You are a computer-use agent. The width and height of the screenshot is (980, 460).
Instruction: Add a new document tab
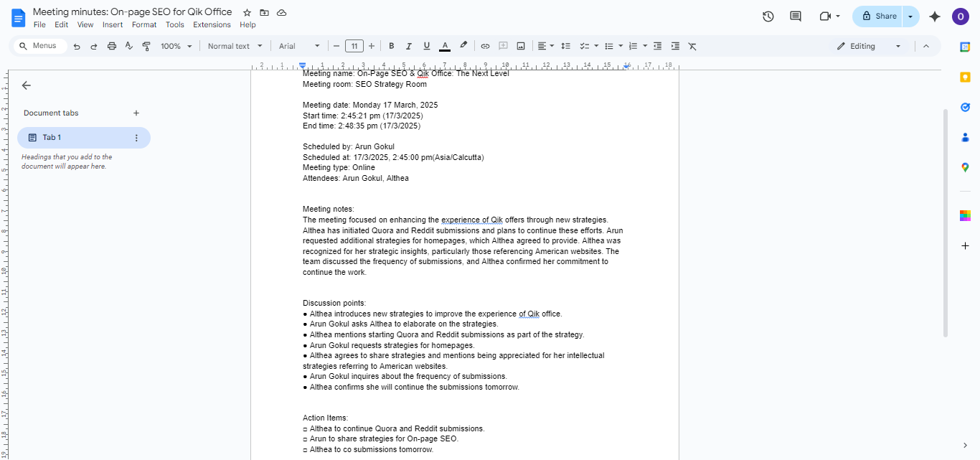[136, 113]
